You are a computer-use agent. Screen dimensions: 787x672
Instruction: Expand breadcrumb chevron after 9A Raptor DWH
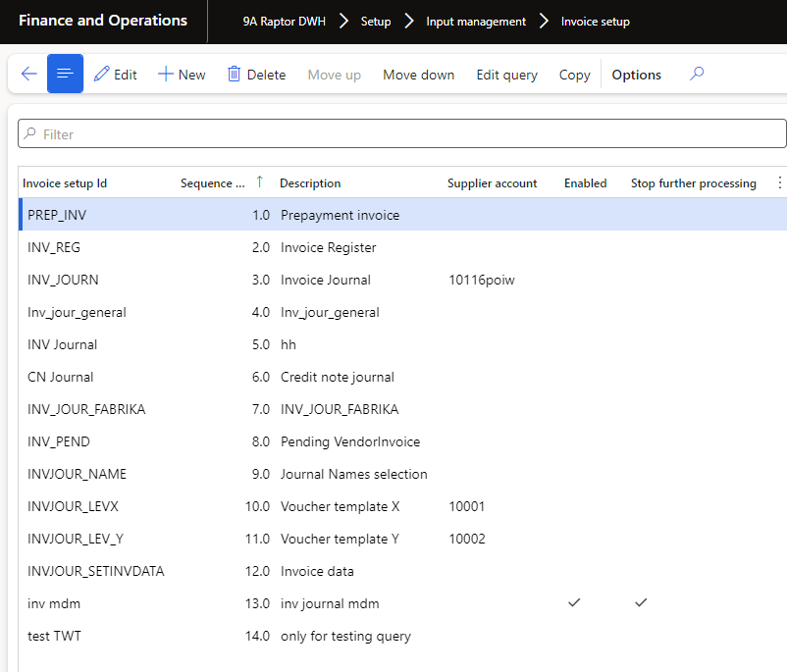pos(344,21)
